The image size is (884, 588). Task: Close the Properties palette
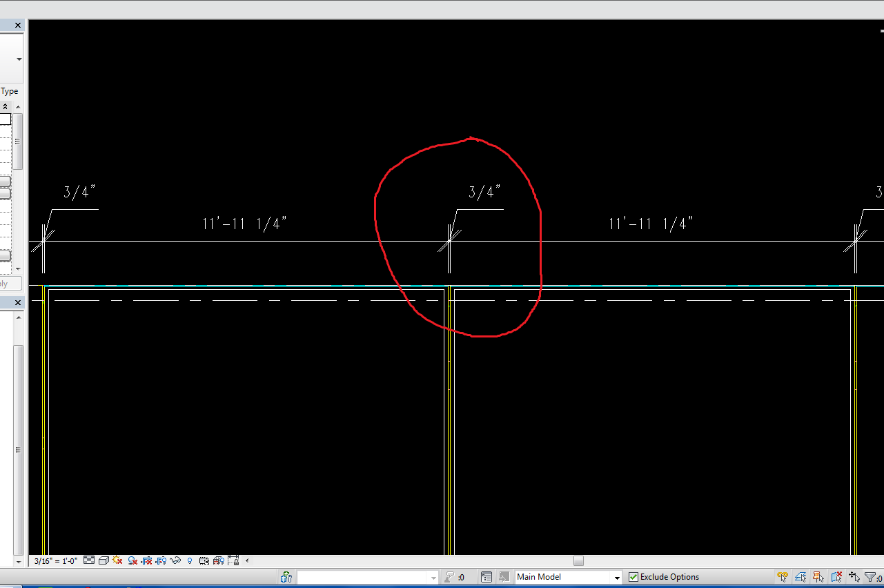point(18,26)
